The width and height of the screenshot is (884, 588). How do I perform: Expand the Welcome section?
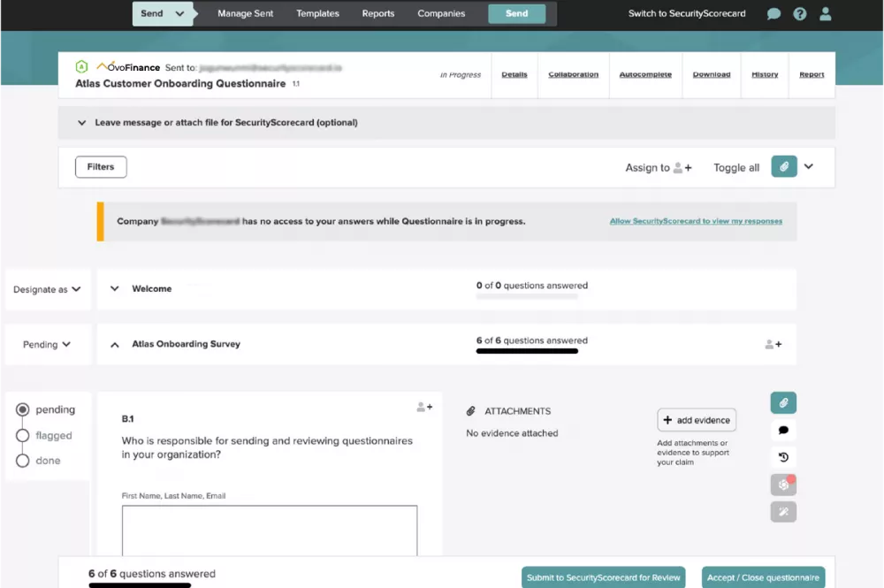coord(114,288)
